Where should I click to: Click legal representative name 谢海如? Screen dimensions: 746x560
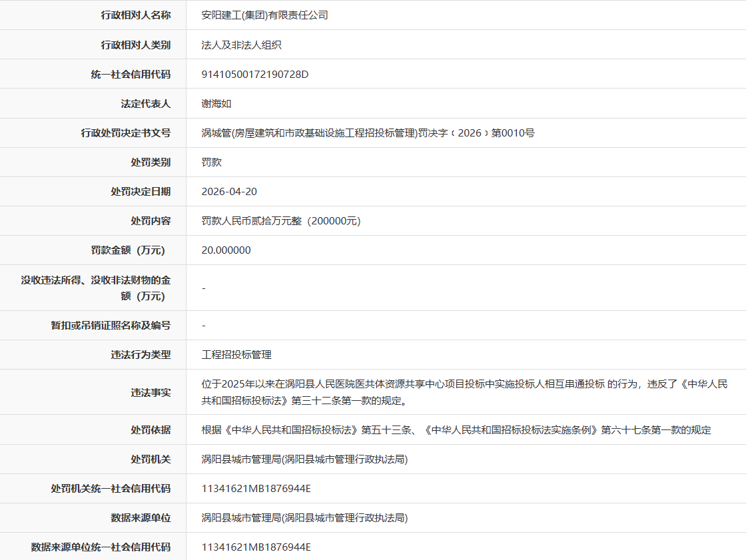coord(216,104)
